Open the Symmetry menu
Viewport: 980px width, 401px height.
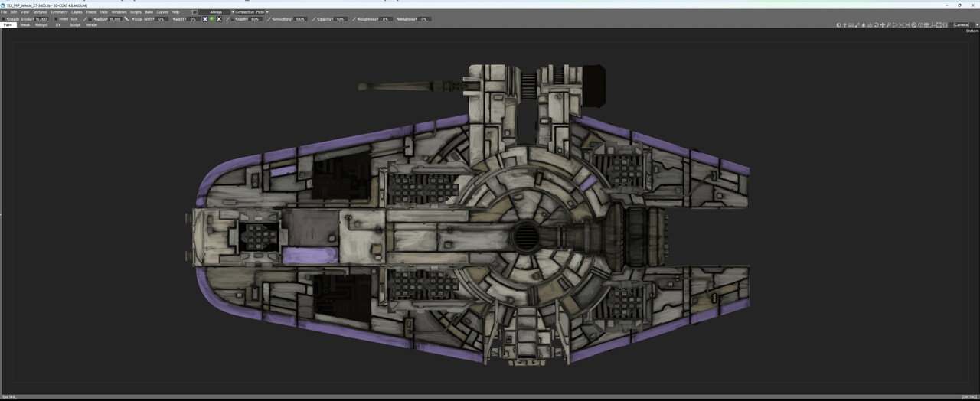coord(59,12)
